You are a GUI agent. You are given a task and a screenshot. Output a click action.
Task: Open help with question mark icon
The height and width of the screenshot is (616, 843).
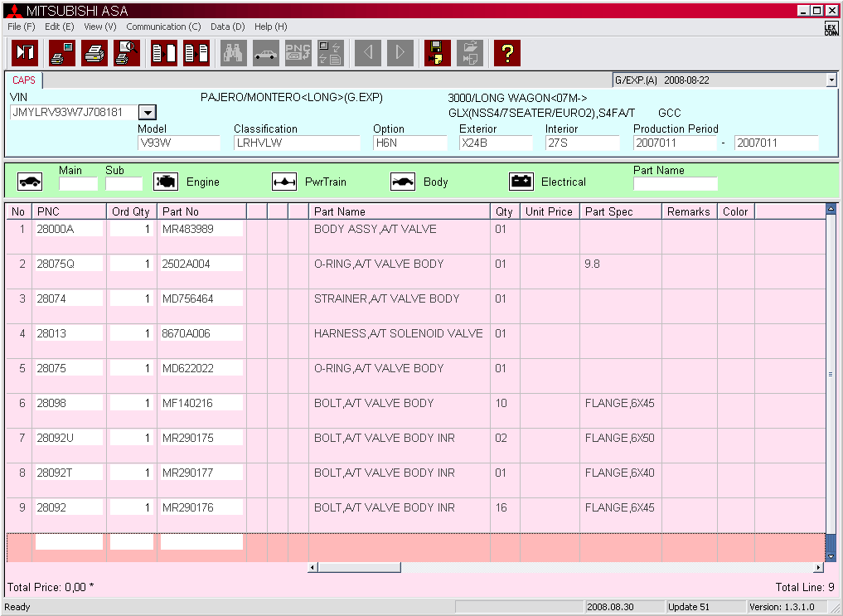[x=507, y=53]
